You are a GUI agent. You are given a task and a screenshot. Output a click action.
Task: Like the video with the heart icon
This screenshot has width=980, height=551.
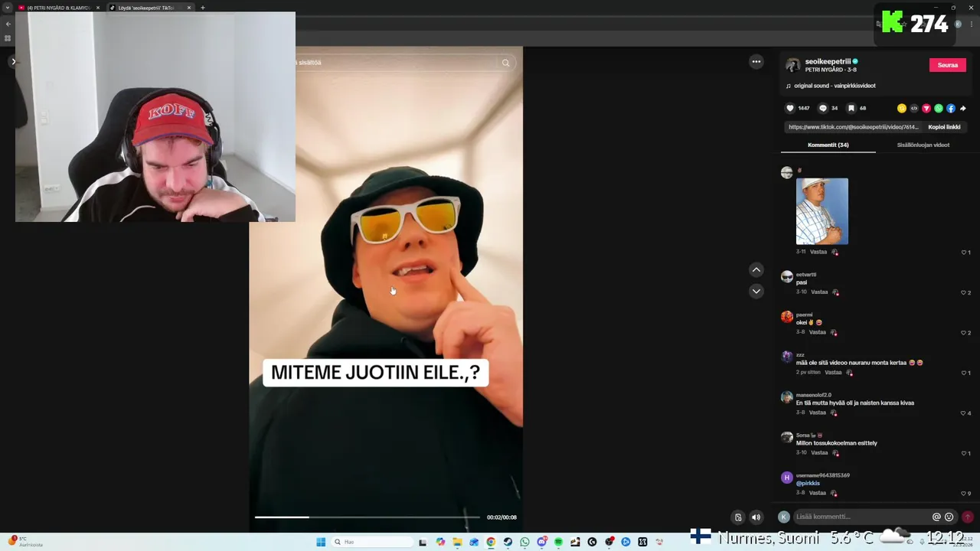click(x=790, y=109)
